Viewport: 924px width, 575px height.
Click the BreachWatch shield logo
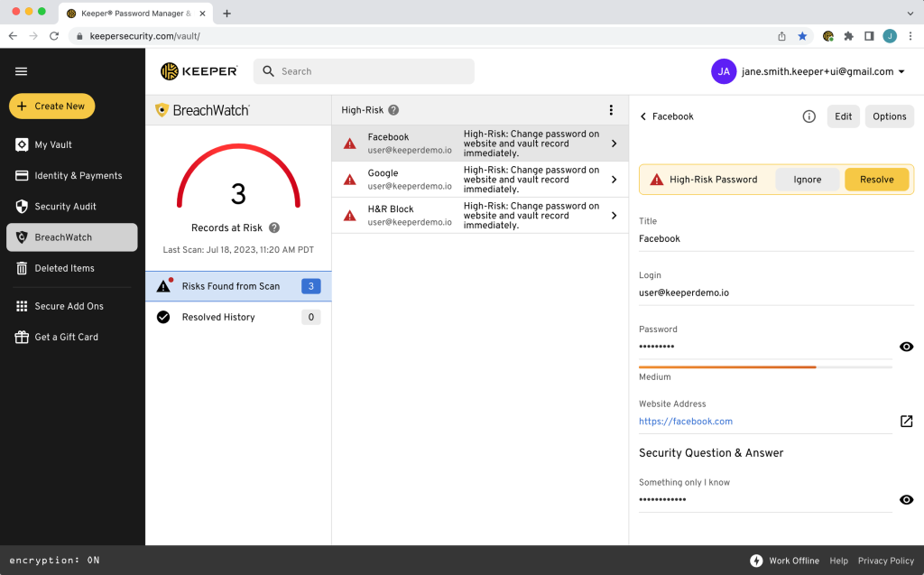pos(162,110)
